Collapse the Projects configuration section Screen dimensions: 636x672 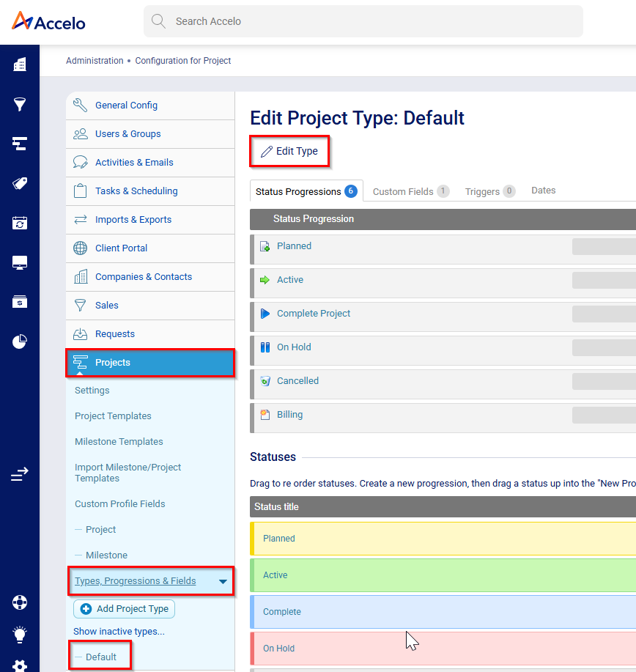click(150, 363)
